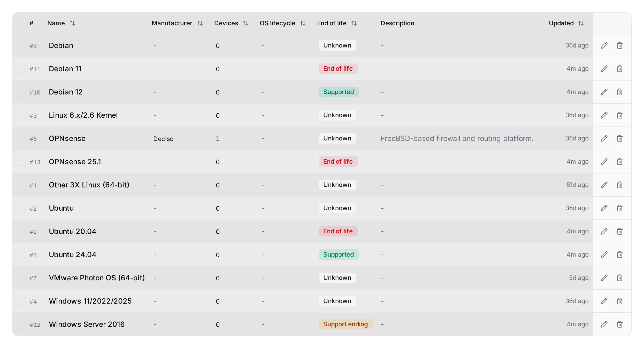This screenshot has width=644, height=348.
Task: Click the Deciso manufacturer cell
Action: pos(163,139)
